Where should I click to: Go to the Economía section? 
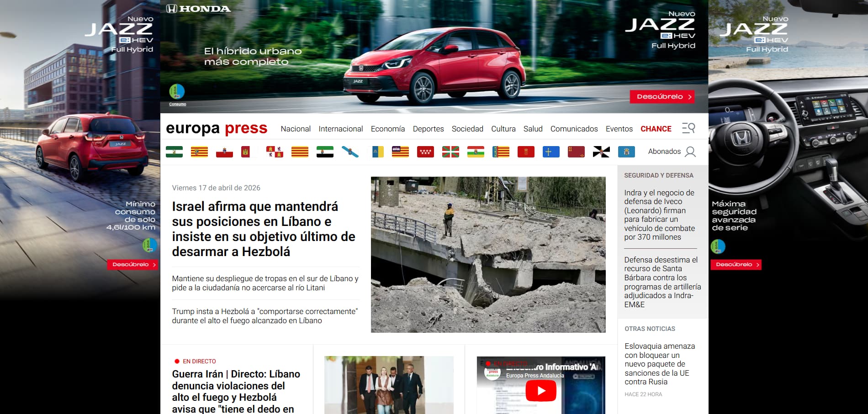point(388,129)
